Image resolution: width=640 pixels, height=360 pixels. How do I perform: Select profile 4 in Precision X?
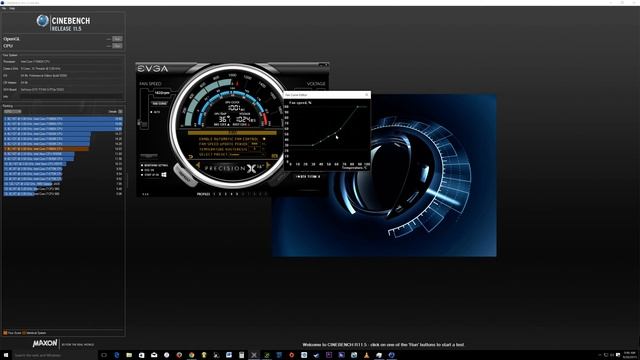coord(231,194)
